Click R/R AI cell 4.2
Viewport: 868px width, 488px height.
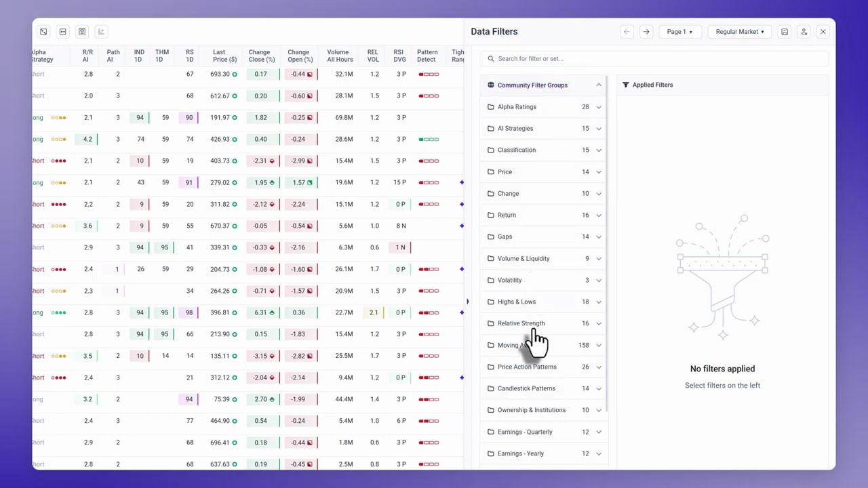point(87,139)
